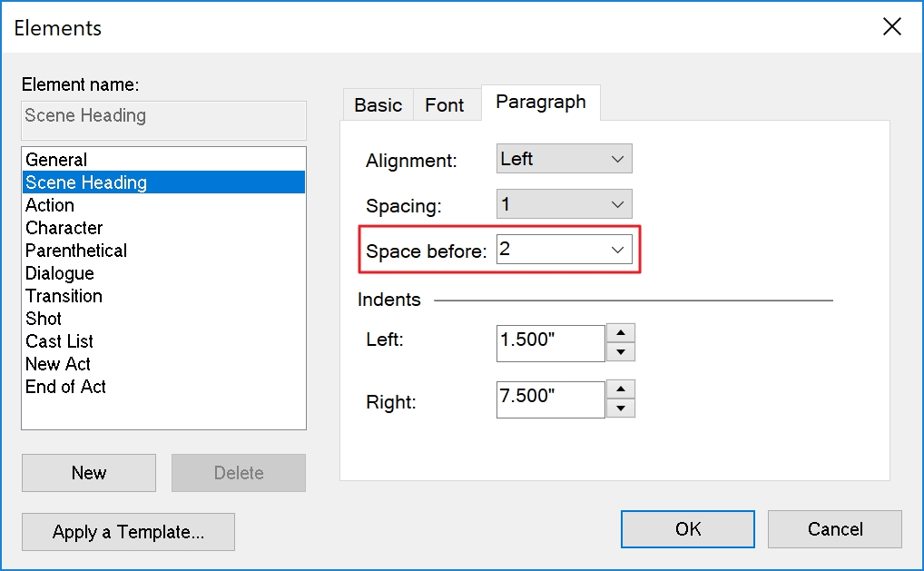Open Apply a Template dialog
The height and width of the screenshot is (571, 924).
click(128, 532)
